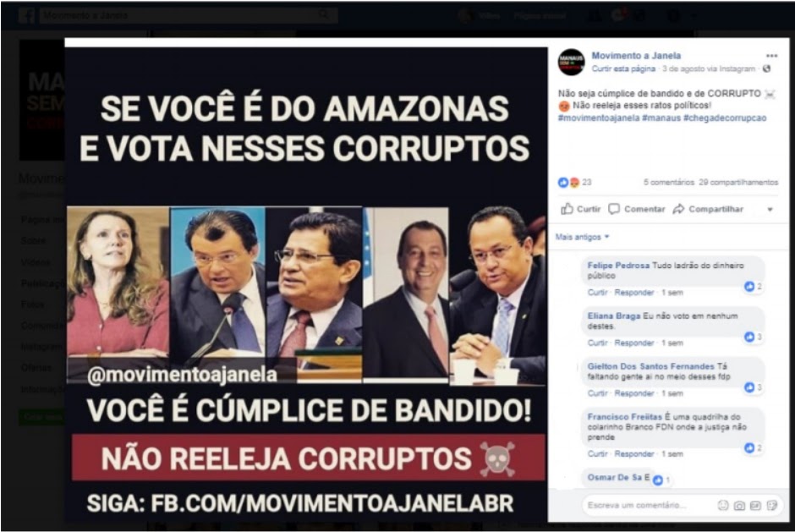Click the emoji icon in comment box
The height and width of the screenshot is (532, 795).
(x=723, y=505)
